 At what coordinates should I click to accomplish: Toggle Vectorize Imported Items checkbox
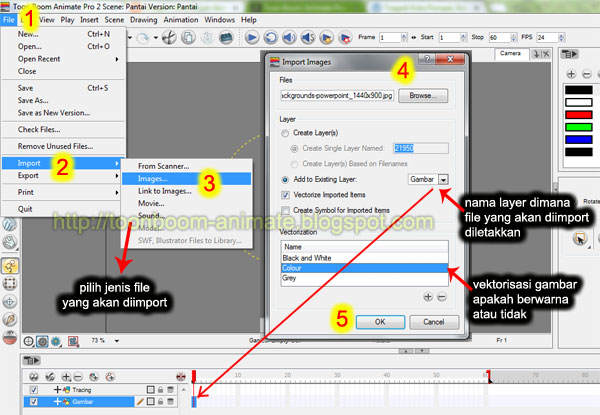[285, 195]
